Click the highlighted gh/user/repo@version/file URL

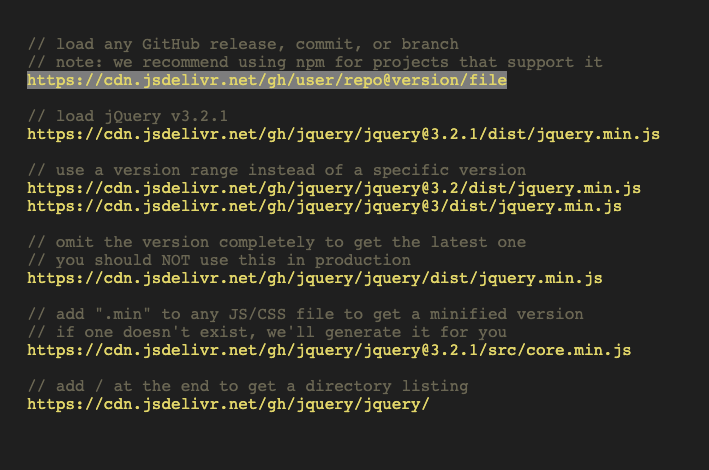[267, 80]
